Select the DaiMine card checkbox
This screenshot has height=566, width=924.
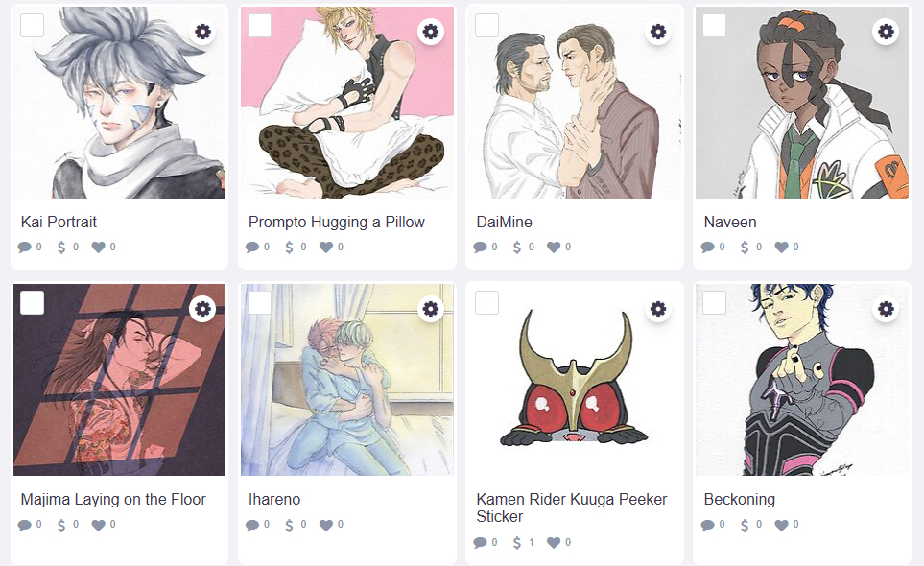[x=487, y=26]
